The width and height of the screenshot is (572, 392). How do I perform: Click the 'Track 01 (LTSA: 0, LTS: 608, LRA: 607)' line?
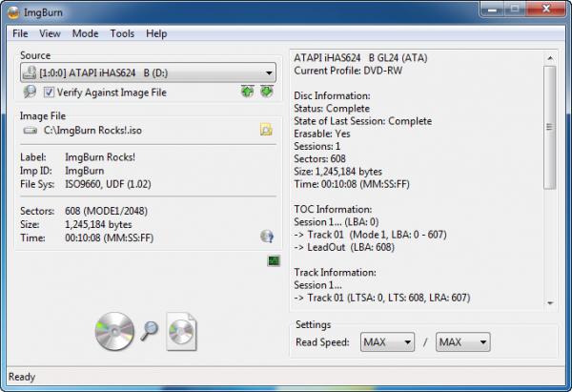[382, 298]
